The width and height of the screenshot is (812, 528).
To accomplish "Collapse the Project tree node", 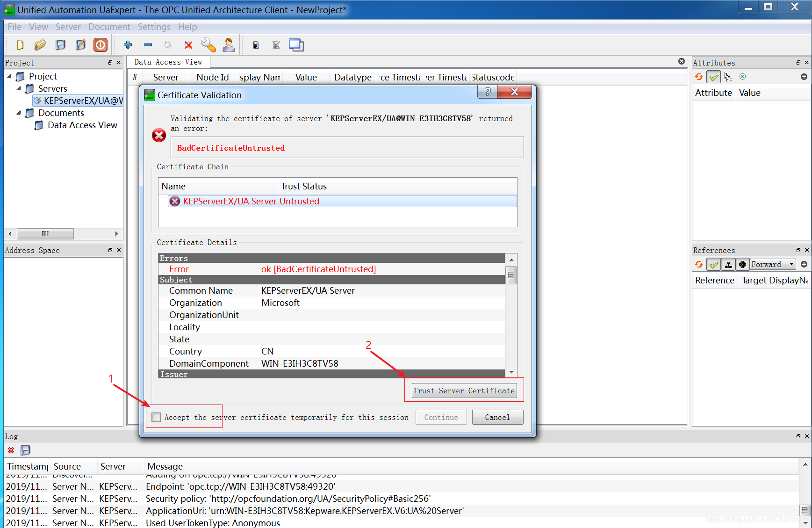I will coord(9,76).
